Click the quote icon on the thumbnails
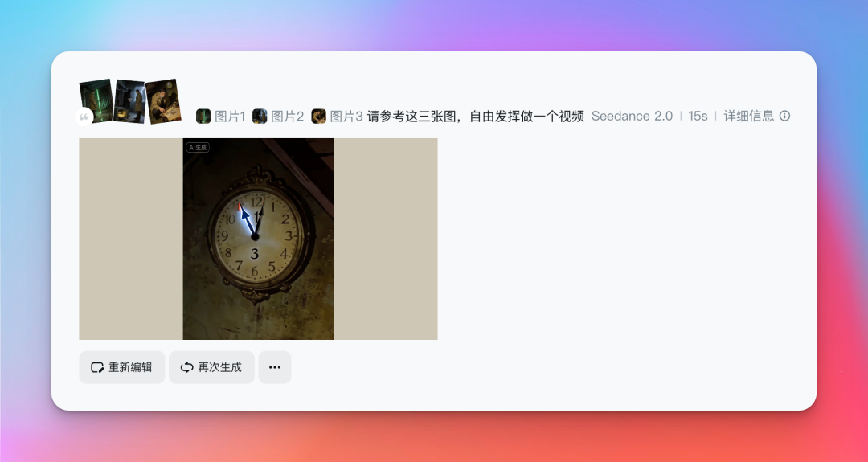Viewport: 868px width, 462px height. click(x=84, y=117)
